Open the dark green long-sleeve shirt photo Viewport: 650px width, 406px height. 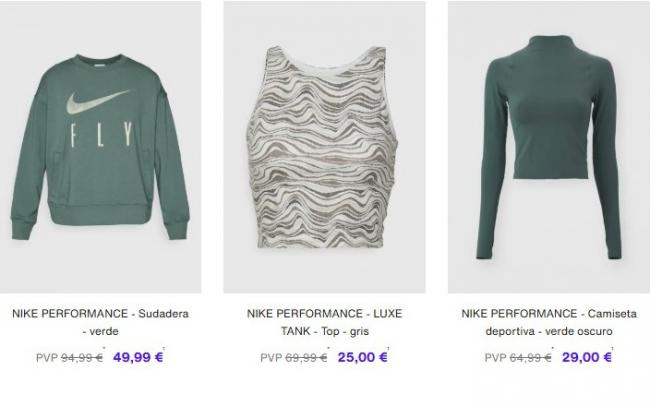click(x=549, y=147)
